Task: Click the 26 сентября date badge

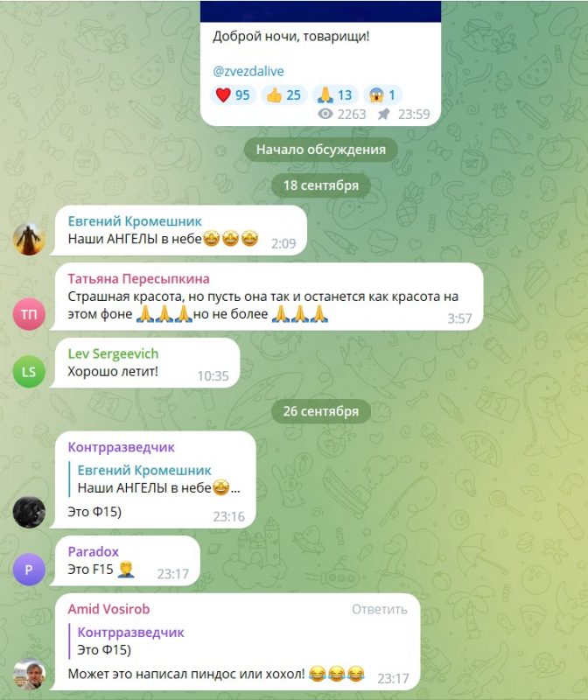Action: click(321, 411)
